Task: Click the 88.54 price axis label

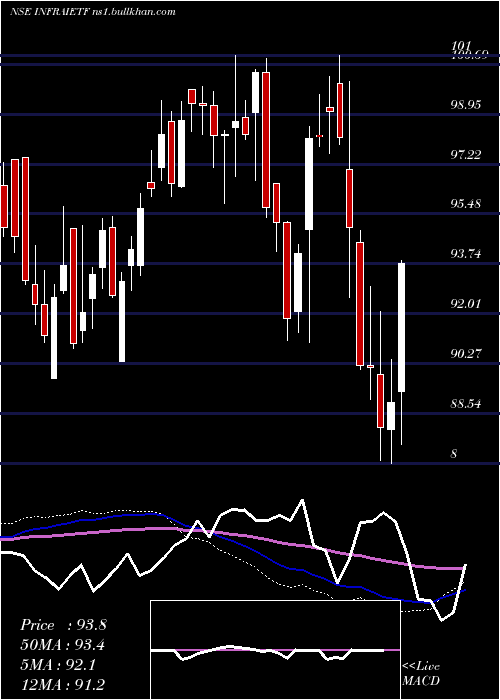Action: point(467,404)
